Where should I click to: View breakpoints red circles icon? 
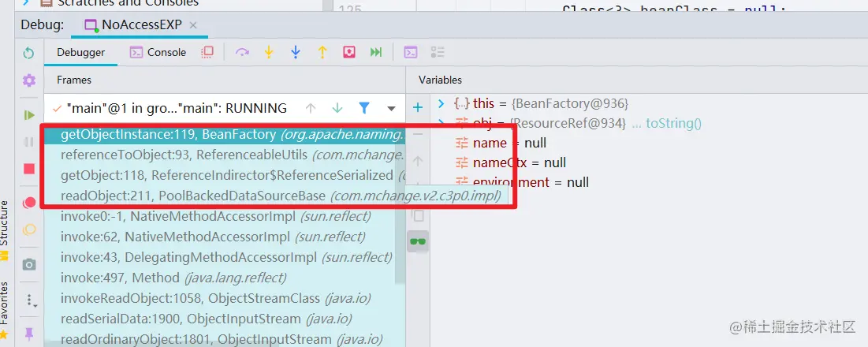pos(29,203)
